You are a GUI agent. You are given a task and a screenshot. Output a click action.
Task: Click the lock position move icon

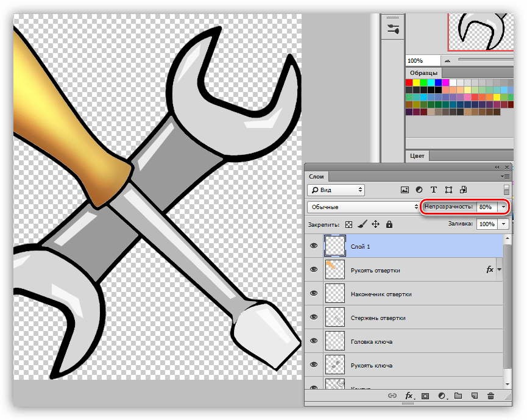pos(375,224)
